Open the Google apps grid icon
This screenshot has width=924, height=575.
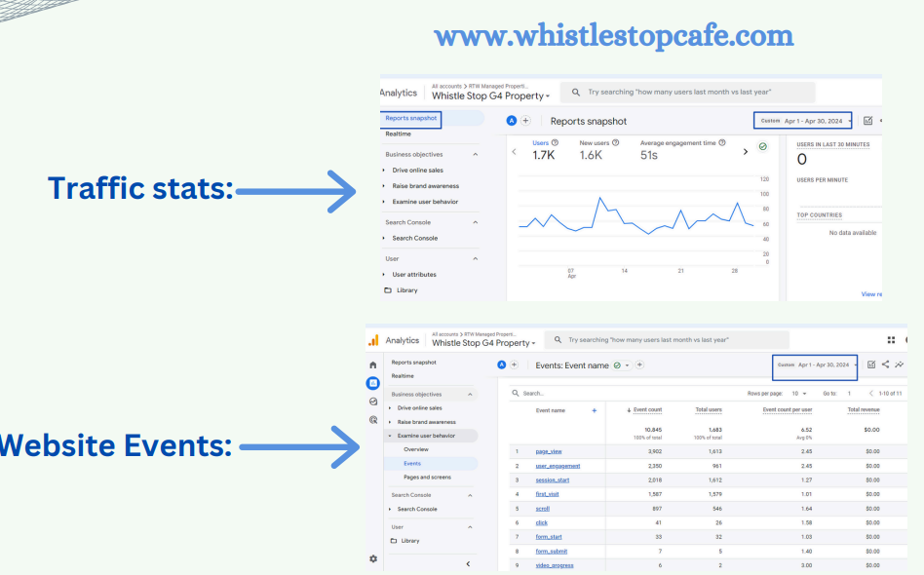[891, 340]
